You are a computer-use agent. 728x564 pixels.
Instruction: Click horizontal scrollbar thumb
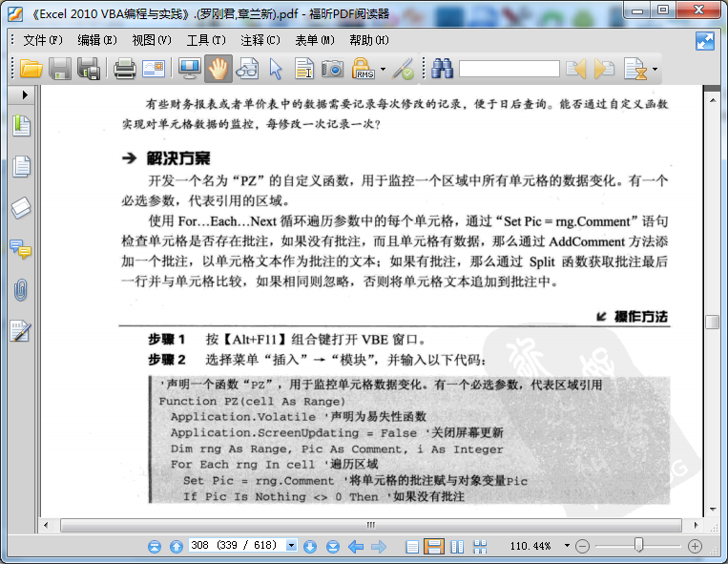pos(370,525)
